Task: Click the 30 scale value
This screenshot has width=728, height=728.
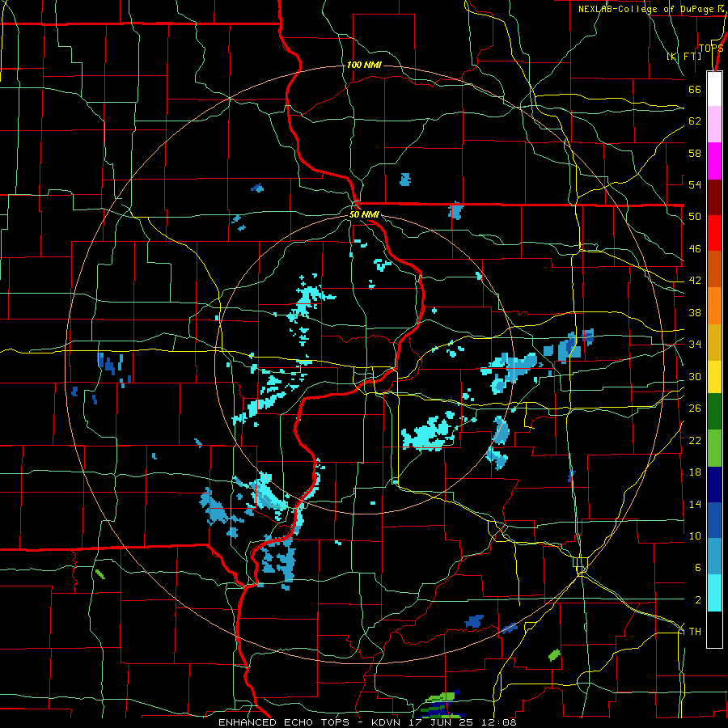Action: coord(695,376)
